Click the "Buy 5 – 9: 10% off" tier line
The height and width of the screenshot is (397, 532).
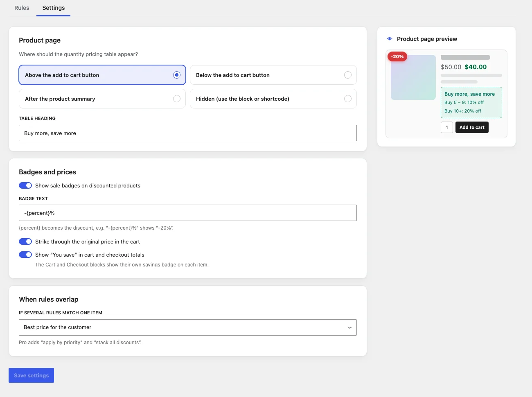point(464,102)
